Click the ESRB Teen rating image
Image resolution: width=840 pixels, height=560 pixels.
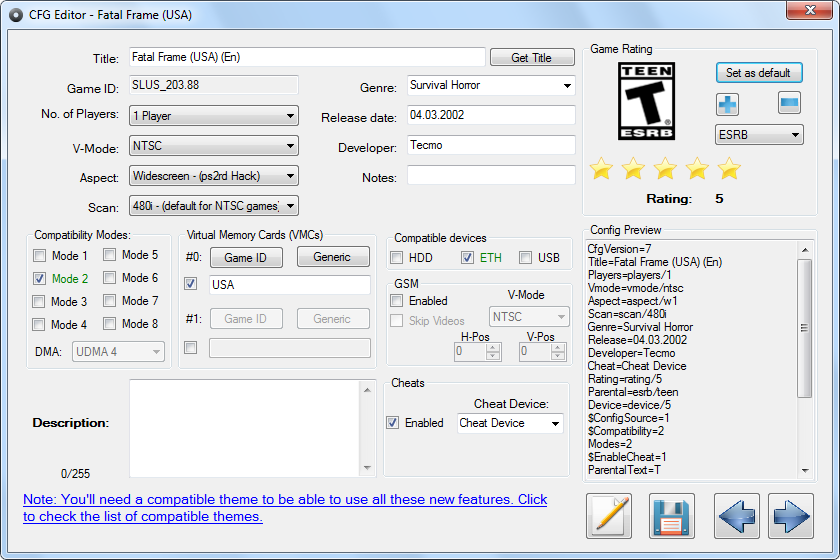click(x=646, y=101)
